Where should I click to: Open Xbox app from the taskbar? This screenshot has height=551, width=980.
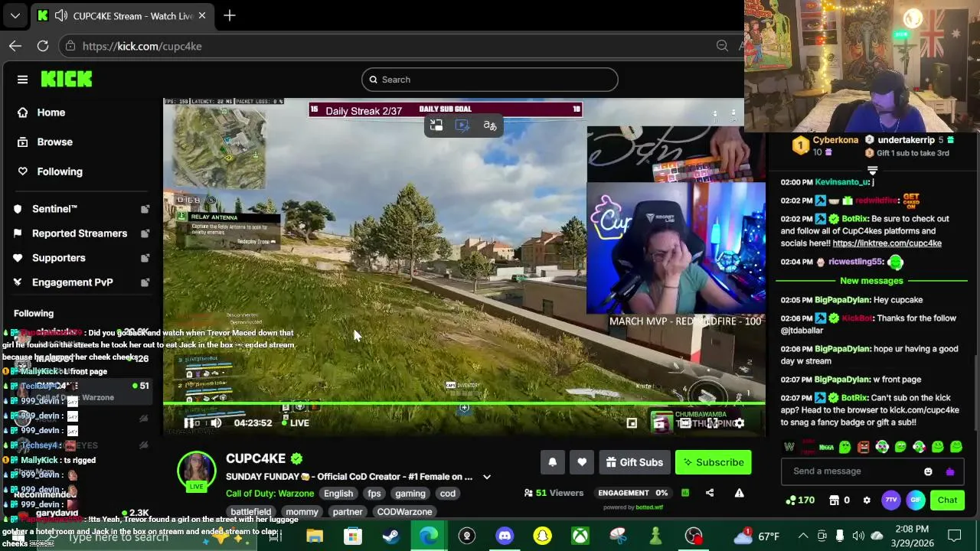coord(580,536)
